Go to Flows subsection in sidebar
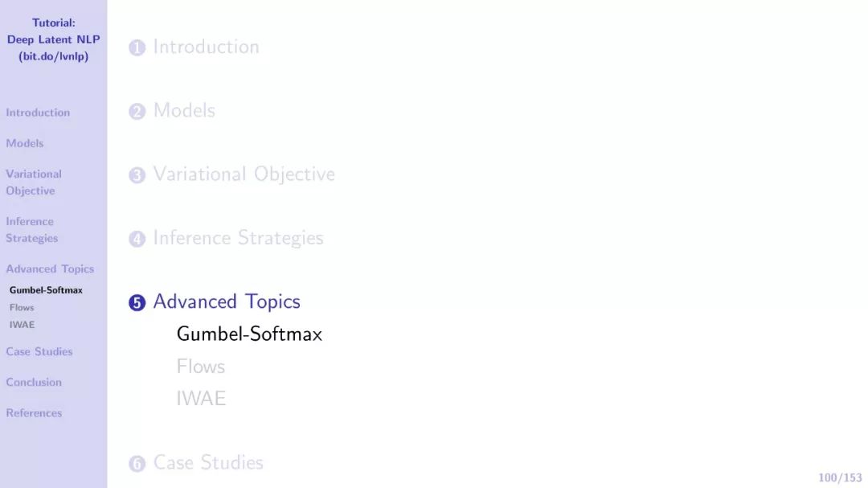 22,308
